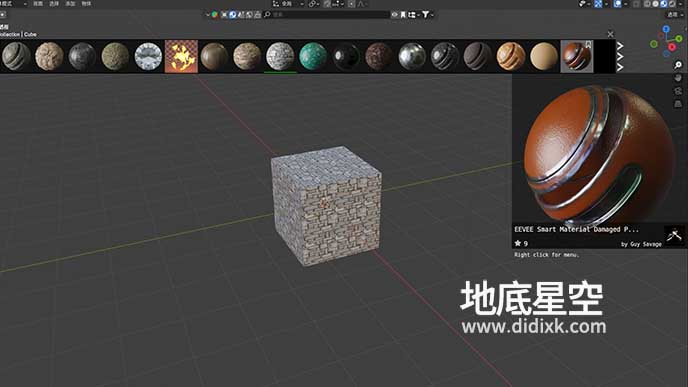The image size is (688, 387).
Task: Switch asset type to HDRs
Action: 249,14
